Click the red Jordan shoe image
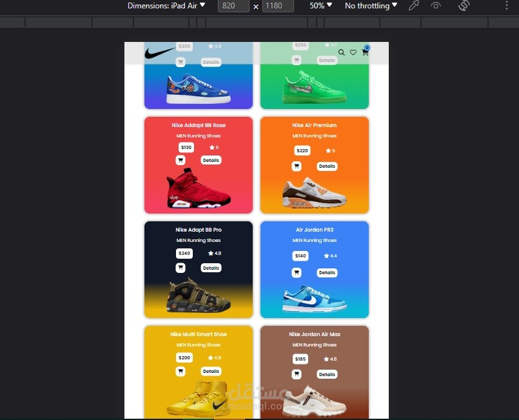This screenshot has width=519, height=420. [199, 188]
